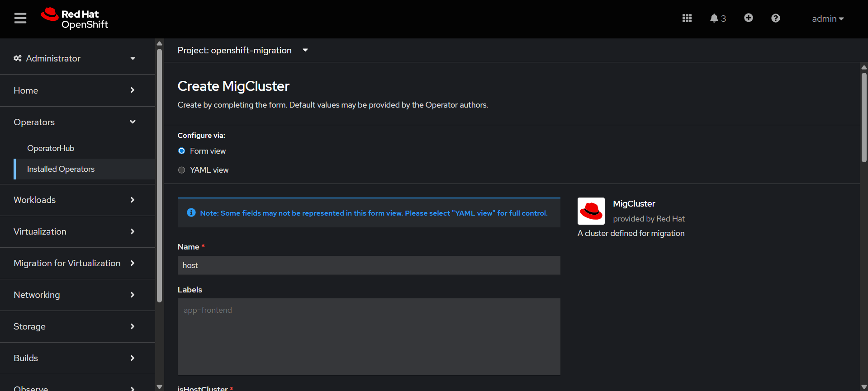Select Installed Operators in the sidebar
868x391 pixels.
61,169
